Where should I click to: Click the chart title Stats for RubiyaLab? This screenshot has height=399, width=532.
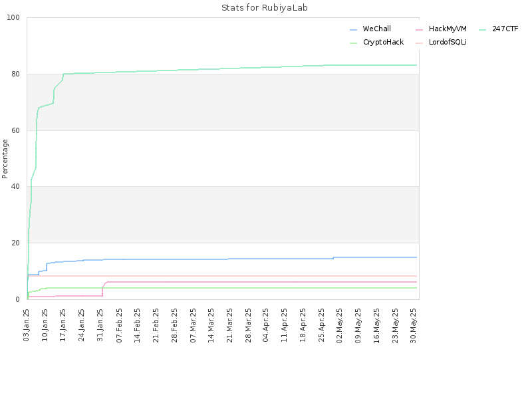[264, 8]
